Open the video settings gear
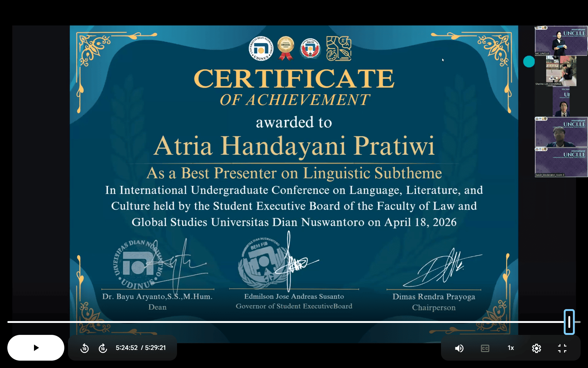The image size is (588, 368). (x=537, y=348)
